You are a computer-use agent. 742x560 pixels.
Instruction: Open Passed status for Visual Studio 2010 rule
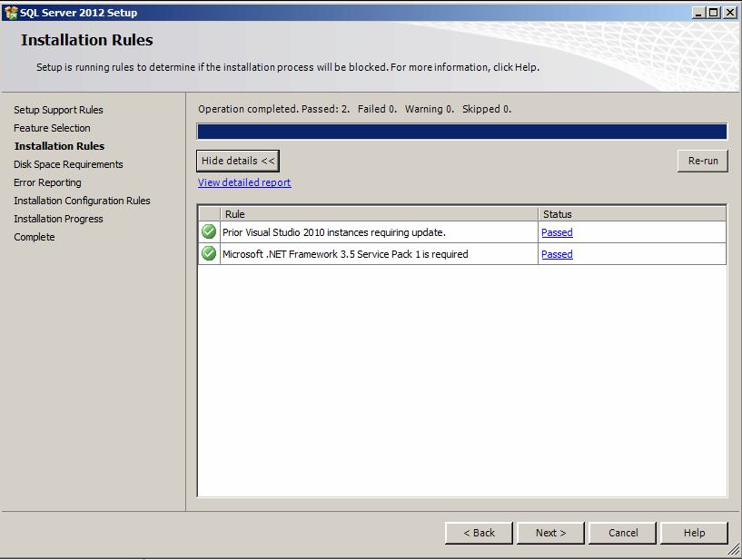(557, 232)
